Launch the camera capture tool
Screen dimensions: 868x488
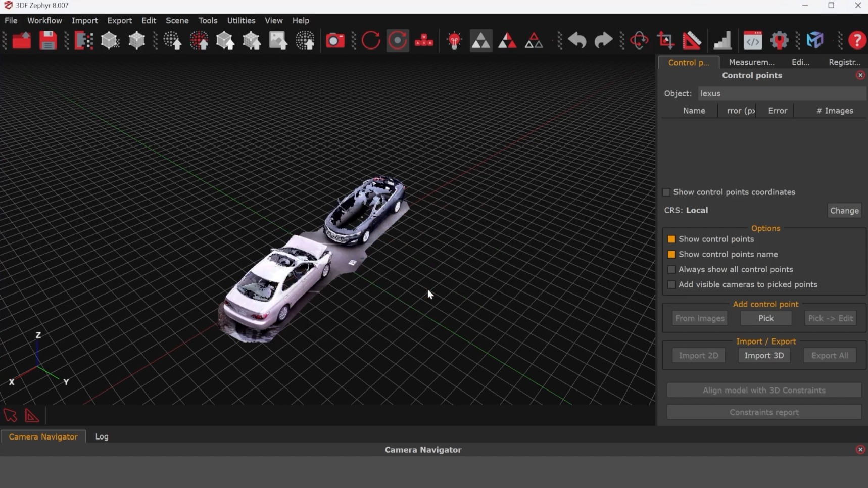[x=335, y=40]
